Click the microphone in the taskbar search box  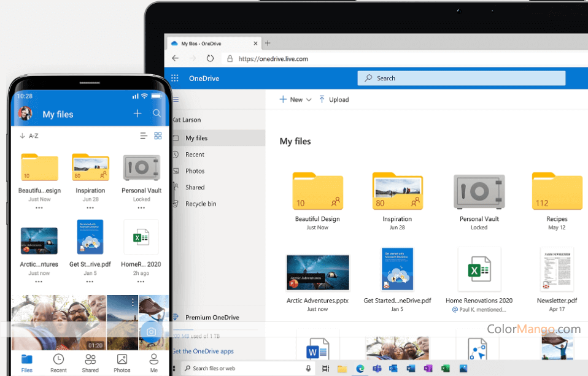pos(308,369)
